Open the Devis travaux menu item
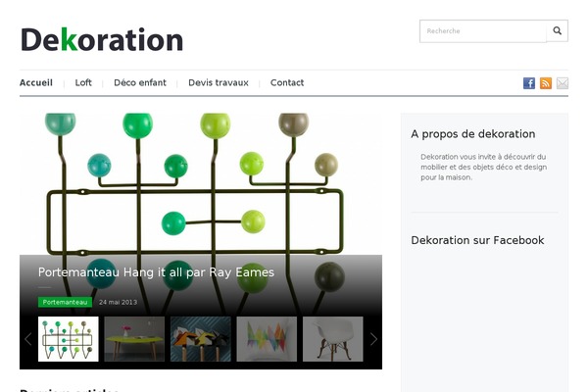The height and width of the screenshot is (392, 588). [x=219, y=82]
